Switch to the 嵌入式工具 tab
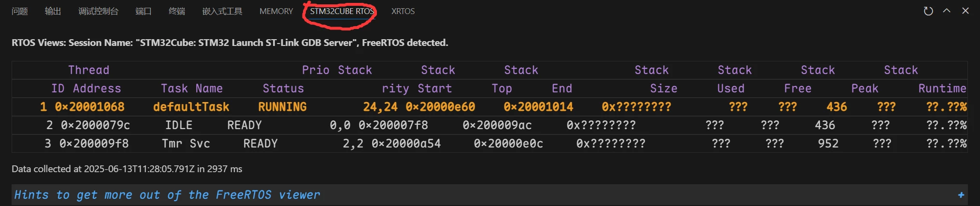980x206 pixels. point(222,11)
